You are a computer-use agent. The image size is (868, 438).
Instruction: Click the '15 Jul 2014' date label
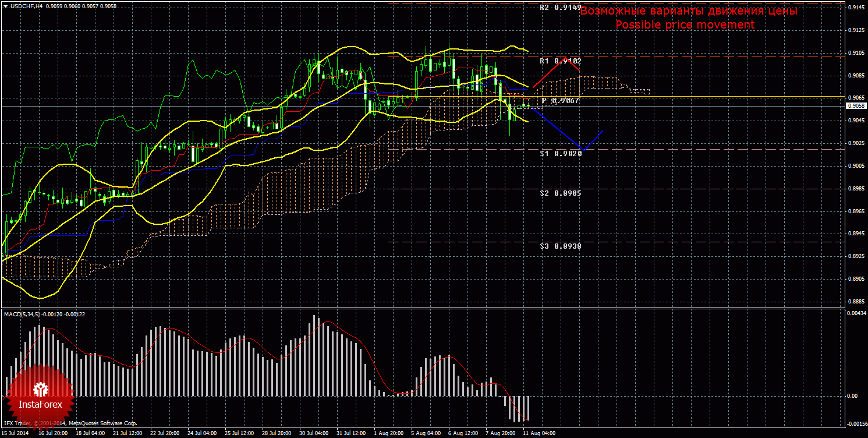[x=16, y=433]
